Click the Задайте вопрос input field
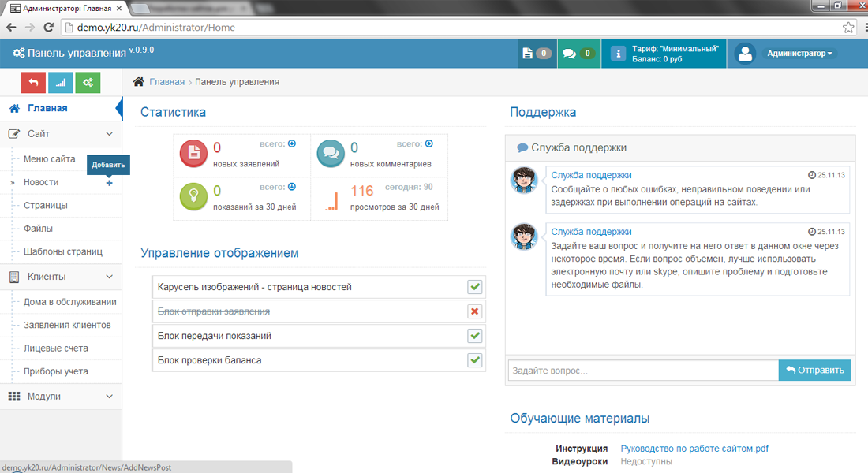The height and width of the screenshot is (473, 868). [642, 371]
